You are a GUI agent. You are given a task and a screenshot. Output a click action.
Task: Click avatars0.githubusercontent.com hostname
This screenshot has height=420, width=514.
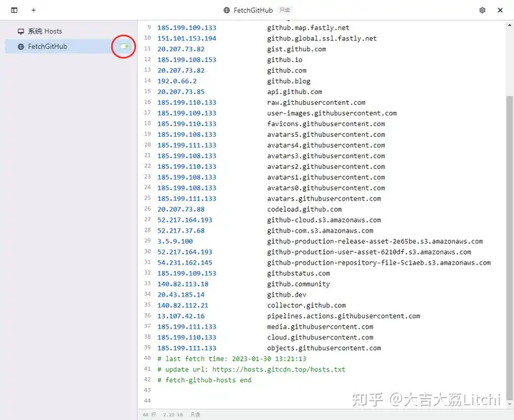(326, 188)
